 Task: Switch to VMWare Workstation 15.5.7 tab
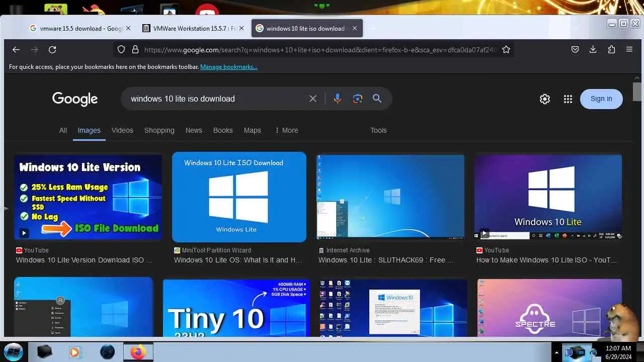pyautogui.click(x=193, y=28)
